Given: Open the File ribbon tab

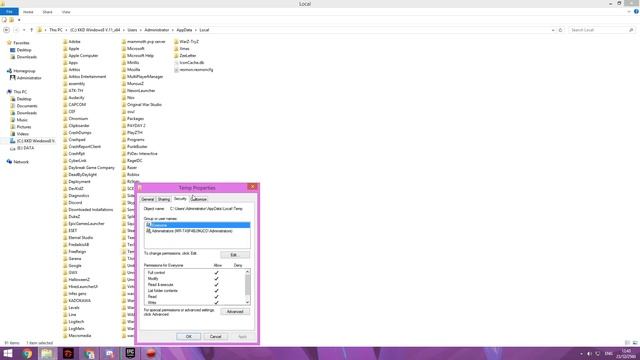Looking at the screenshot, I should pos(9,12).
